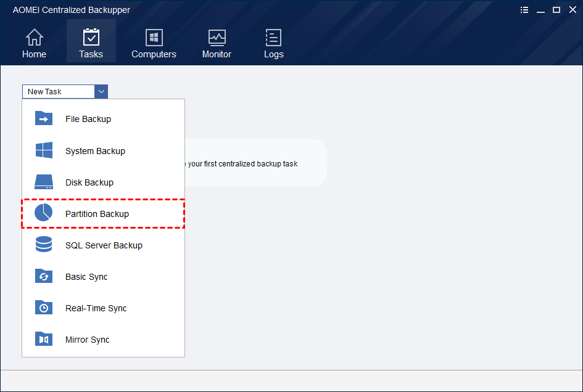Select Partition Backup menu entry

104,214
